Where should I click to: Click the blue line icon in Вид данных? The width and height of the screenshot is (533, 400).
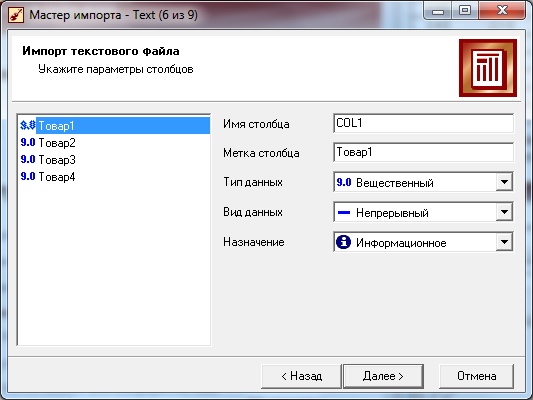click(x=344, y=213)
